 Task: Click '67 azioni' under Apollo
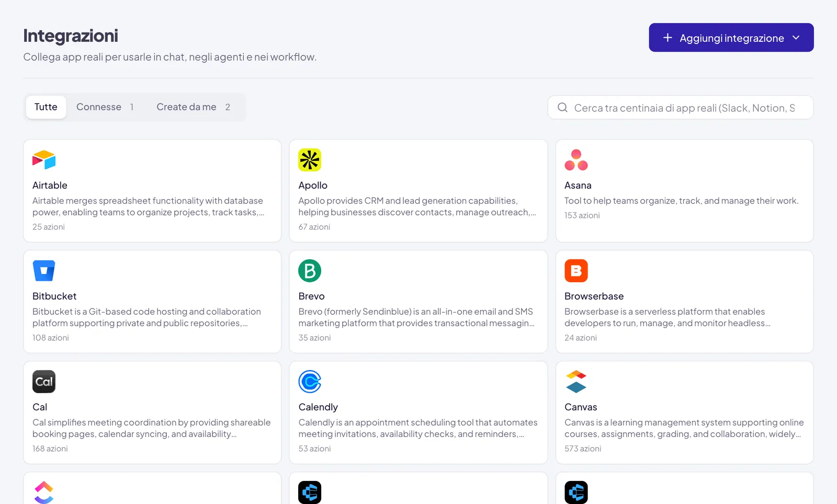[314, 227]
